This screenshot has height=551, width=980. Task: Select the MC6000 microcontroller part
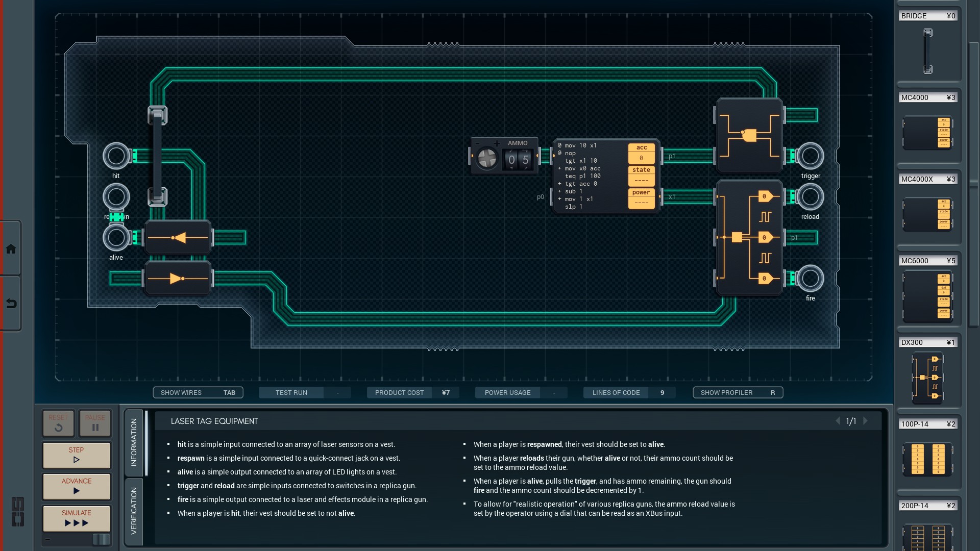927,296
